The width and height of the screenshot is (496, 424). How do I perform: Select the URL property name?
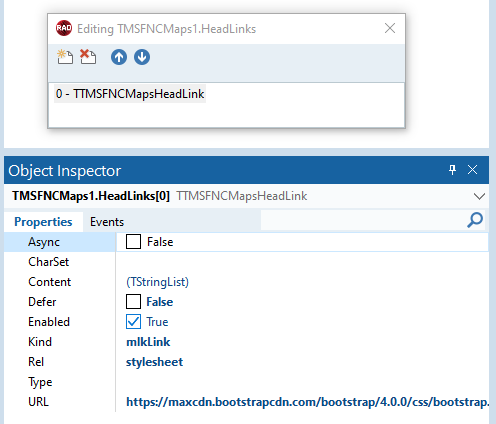(38, 402)
